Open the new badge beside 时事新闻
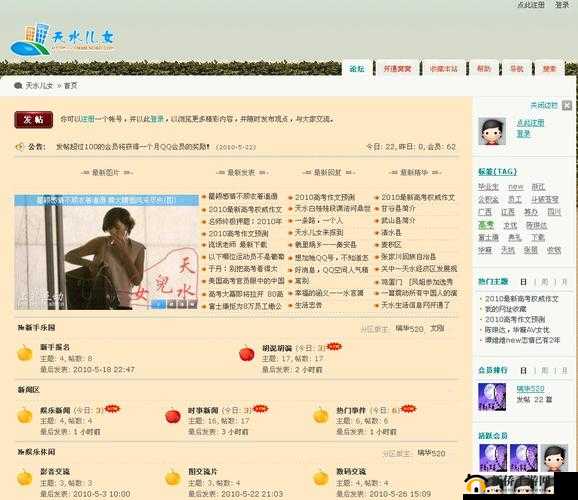 coord(260,409)
